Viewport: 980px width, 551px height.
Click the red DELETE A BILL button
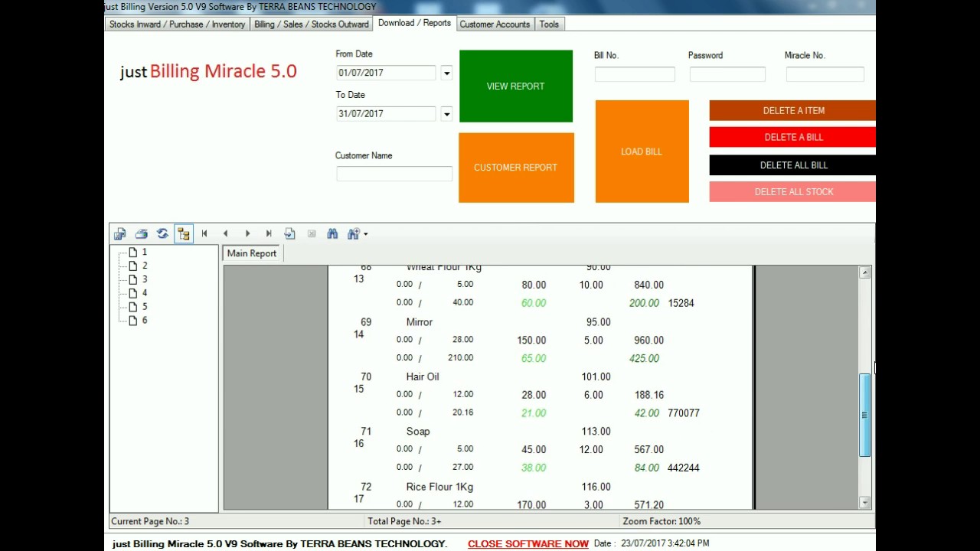(792, 138)
